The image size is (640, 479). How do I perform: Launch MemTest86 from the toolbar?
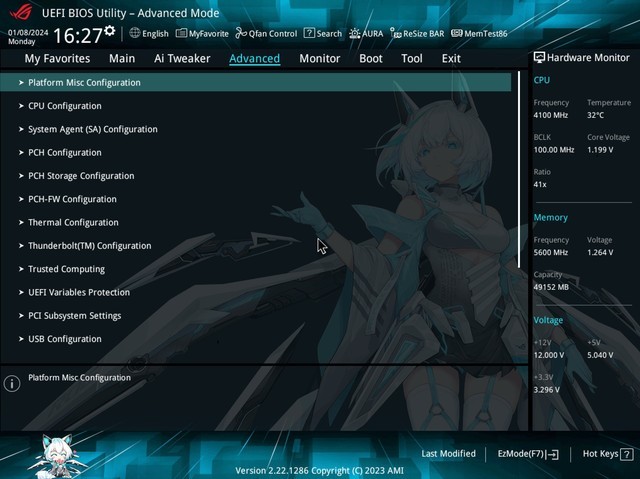pyautogui.click(x=479, y=33)
